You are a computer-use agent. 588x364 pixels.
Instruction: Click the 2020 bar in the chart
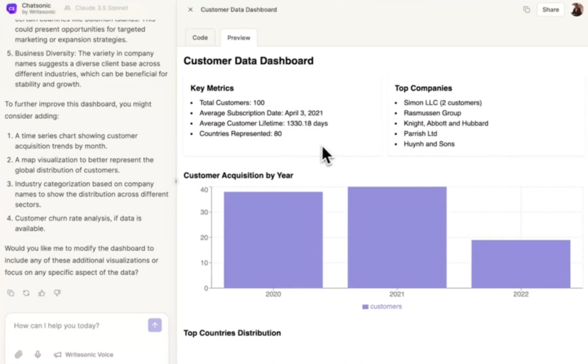273,240
